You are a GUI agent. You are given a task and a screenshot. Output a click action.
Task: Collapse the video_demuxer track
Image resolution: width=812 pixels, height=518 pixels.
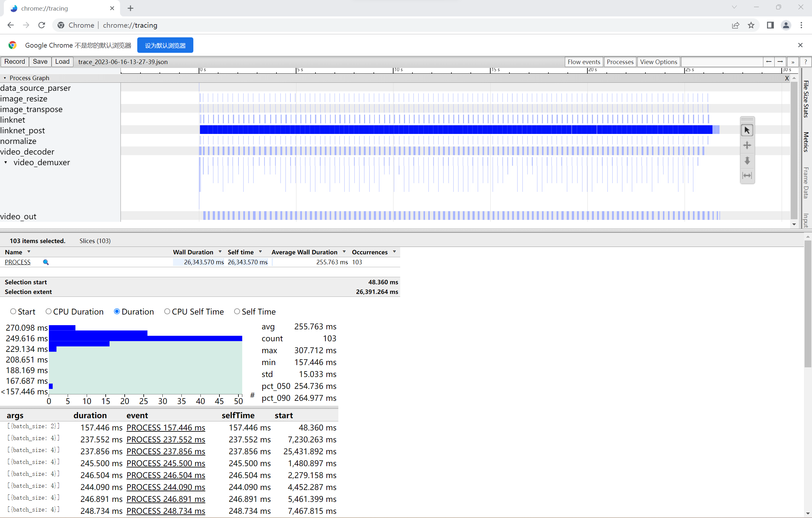[6, 163]
